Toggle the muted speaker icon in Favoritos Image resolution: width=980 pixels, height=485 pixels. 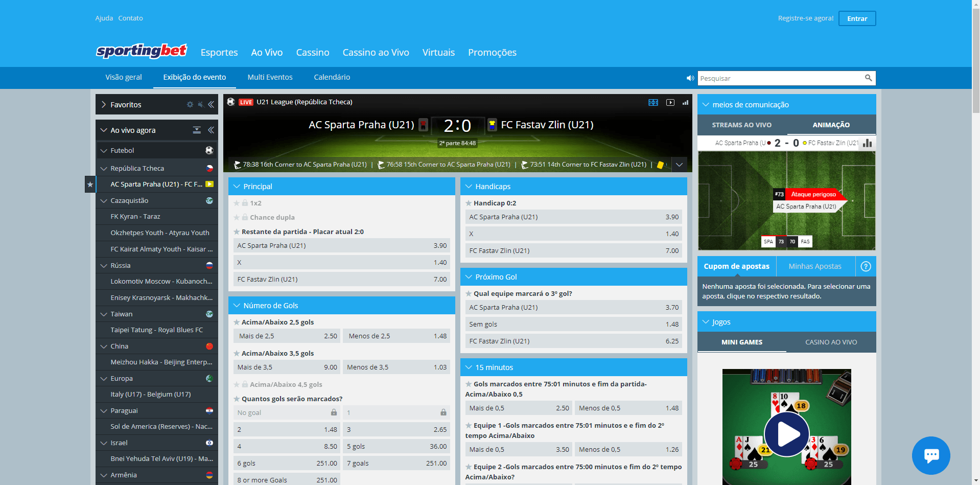click(x=201, y=104)
